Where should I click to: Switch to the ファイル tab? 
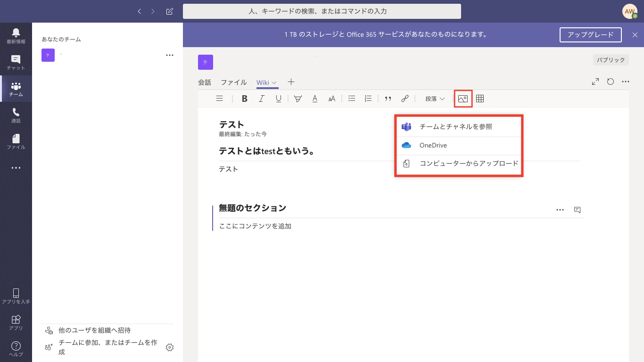point(234,82)
